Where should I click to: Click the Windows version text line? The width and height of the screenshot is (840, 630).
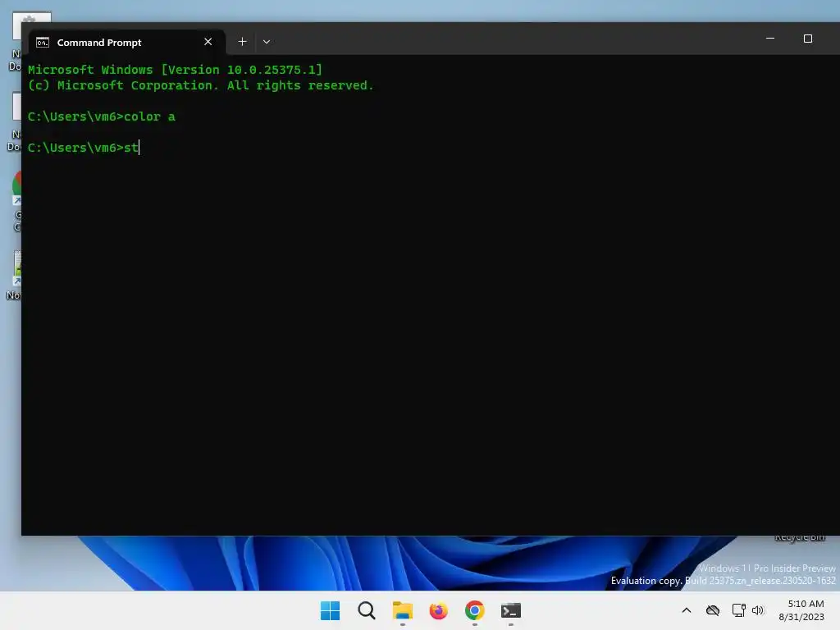(x=176, y=70)
